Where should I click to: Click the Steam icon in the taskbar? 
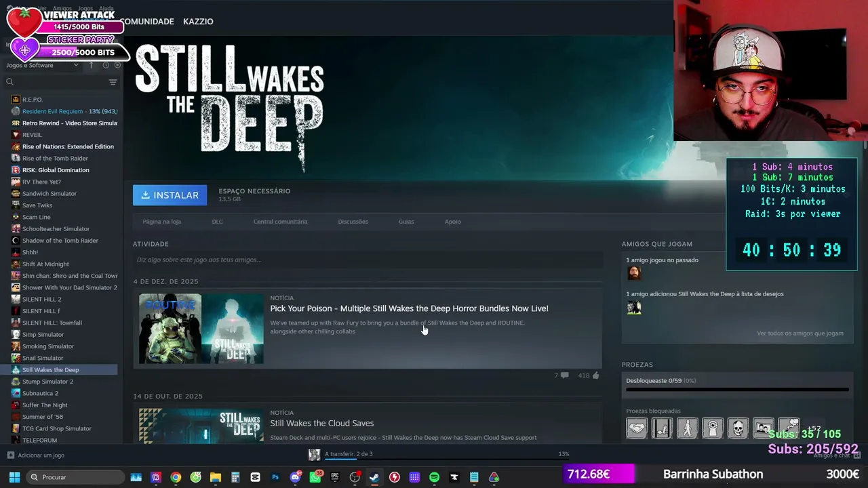coord(374,477)
